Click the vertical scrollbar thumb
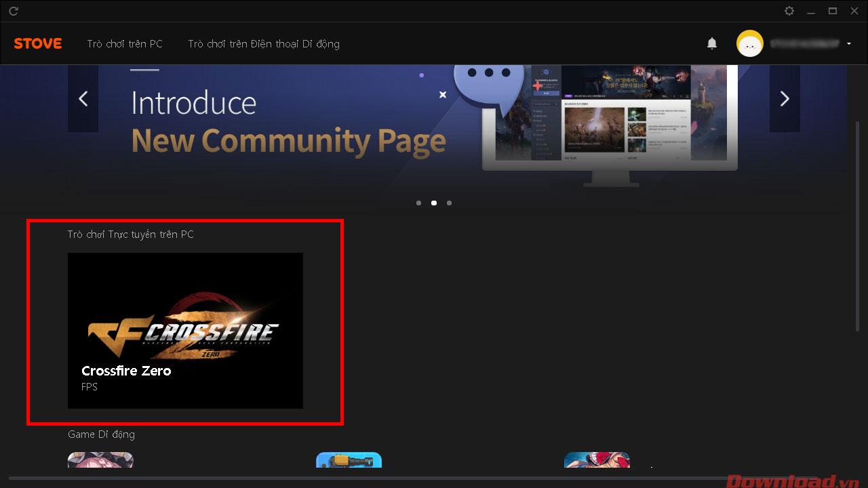This screenshot has width=868, height=488. [859, 226]
